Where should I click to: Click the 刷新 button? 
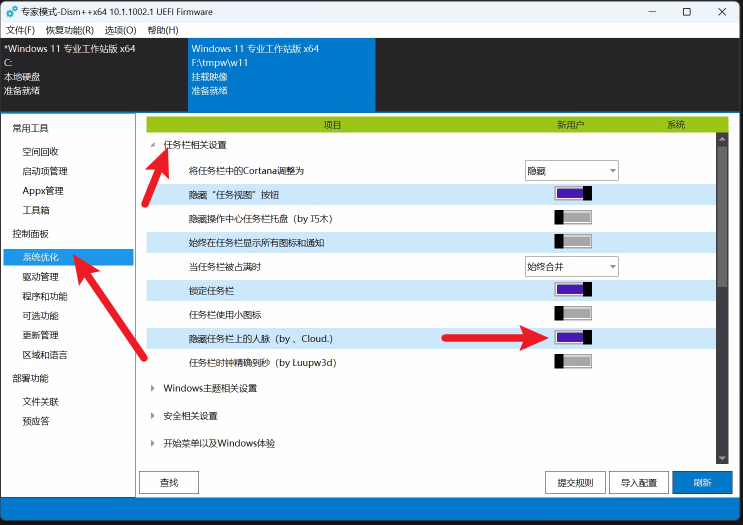tap(702, 483)
